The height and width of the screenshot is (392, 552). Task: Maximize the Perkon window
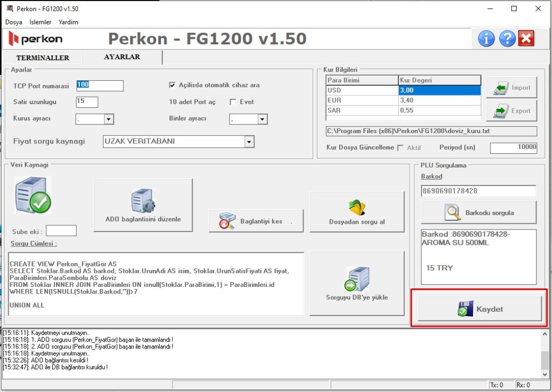pyautogui.click(x=514, y=9)
